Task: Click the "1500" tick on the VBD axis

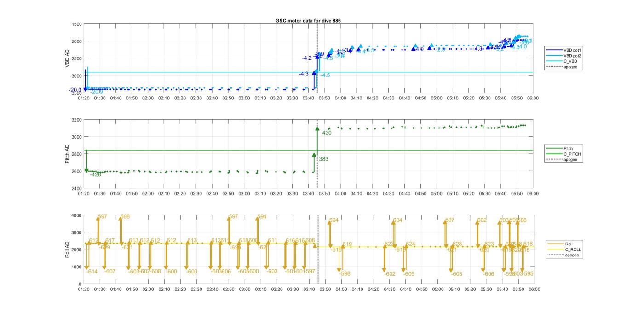Action: click(x=77, y=24)
